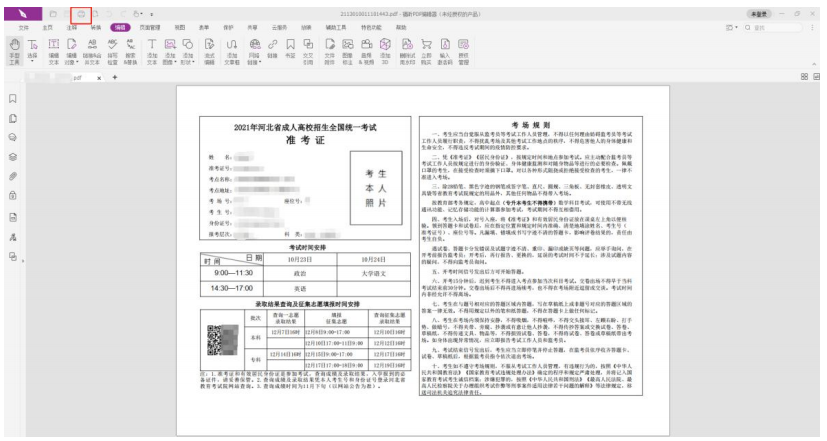Screen dimensions: 827x441
Task: Switch to the Comment tab (注释)
Action: [72, 27]
